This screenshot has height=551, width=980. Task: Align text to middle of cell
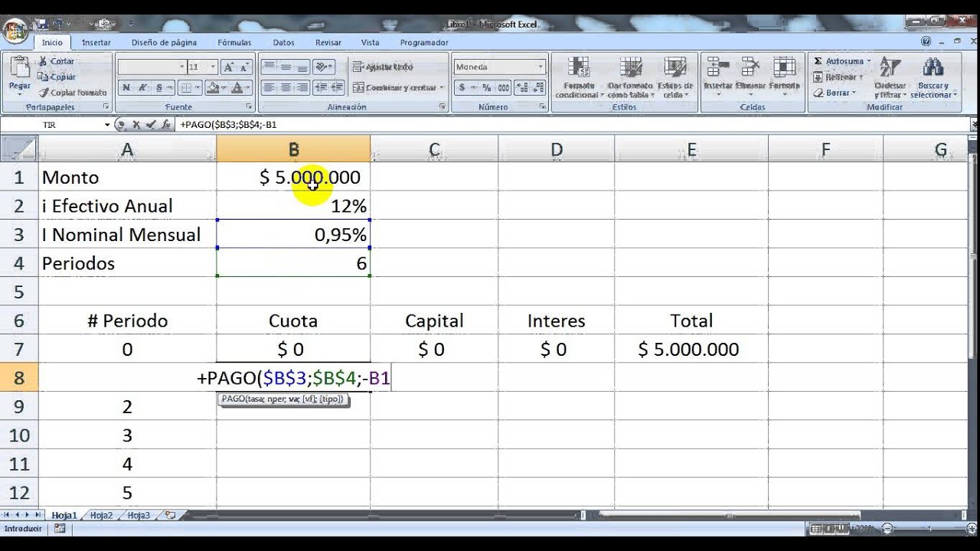pyautogui.click(x=286, y=67)
